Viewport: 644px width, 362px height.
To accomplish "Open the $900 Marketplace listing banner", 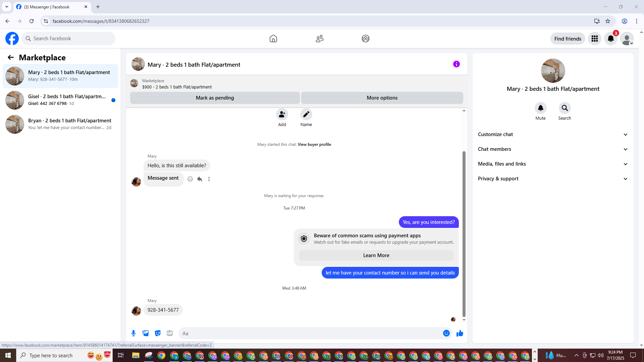I will pos(297,84).
